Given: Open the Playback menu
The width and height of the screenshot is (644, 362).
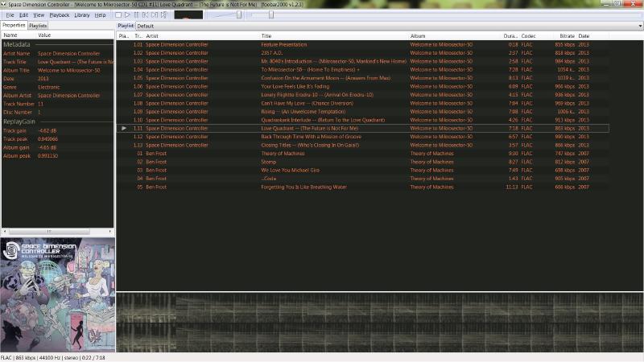Looking at the screenshot, I should pyautogui.click(x=60, y=15).
